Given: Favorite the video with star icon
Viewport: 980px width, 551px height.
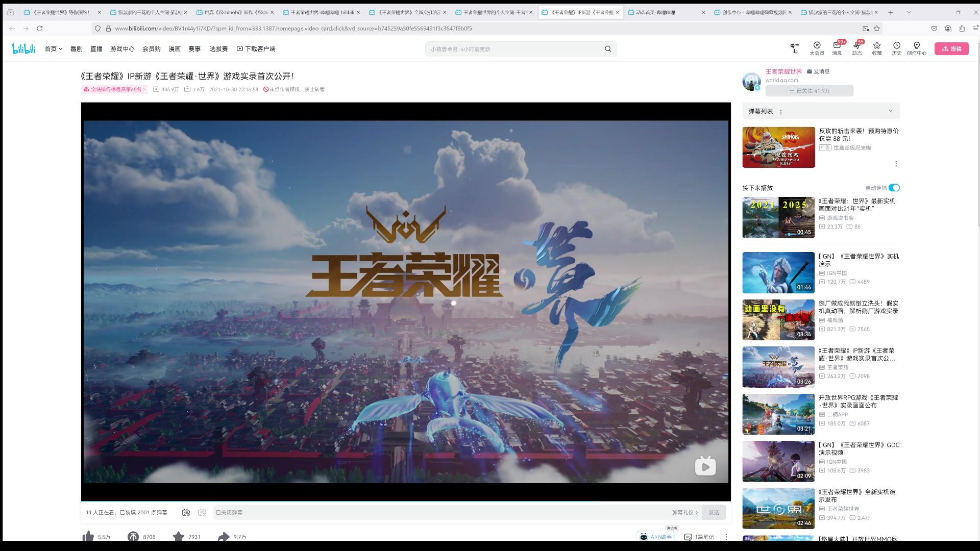Looking at the screenshot, I should coord(178,536).
